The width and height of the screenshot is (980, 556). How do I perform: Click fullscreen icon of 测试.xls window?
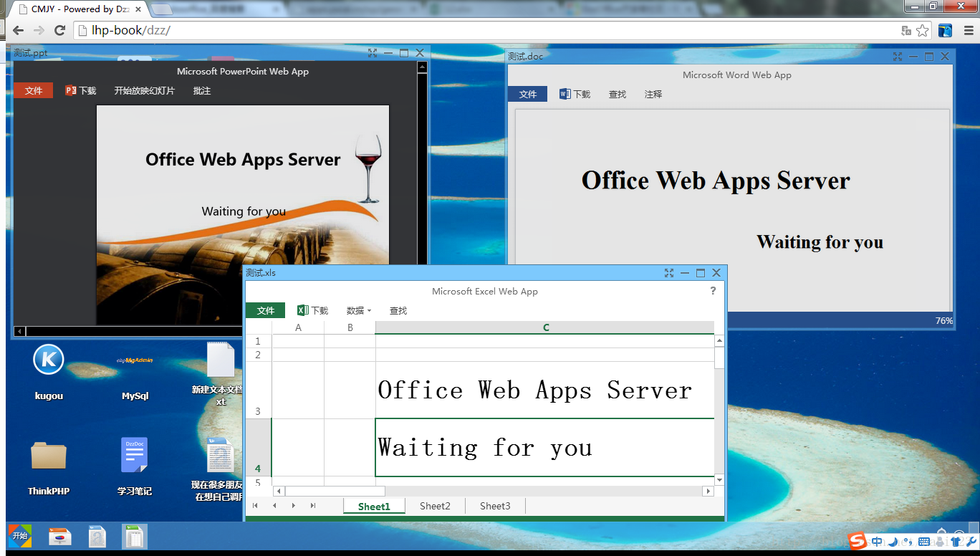pyautogui.click(x=669, y=273)
